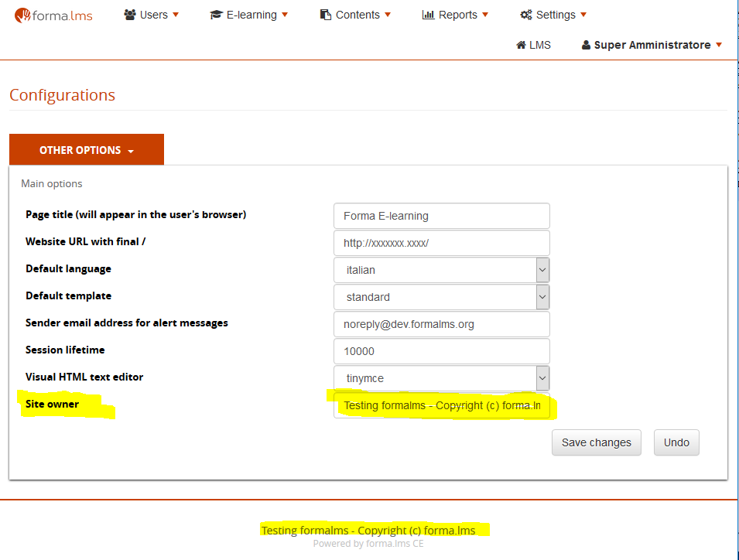Edit the Site owner text field
Screen dimensions: 739x560
click(441, 405)
